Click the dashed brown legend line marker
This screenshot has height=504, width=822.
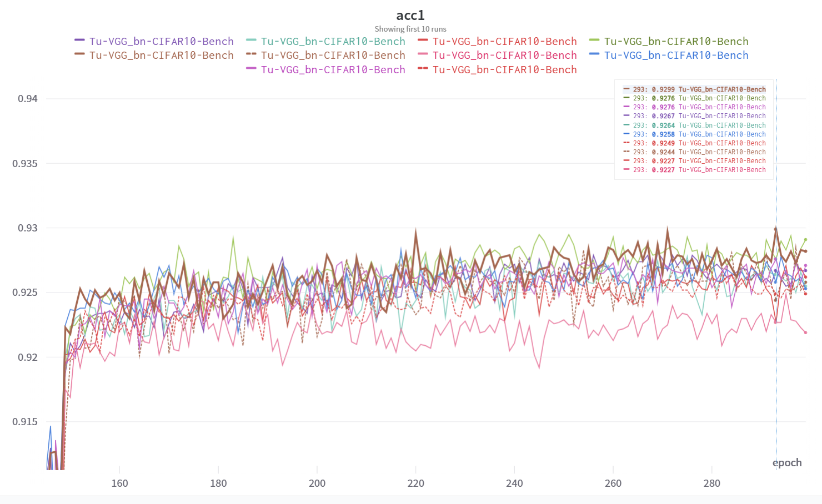click(x=251, y=55)
